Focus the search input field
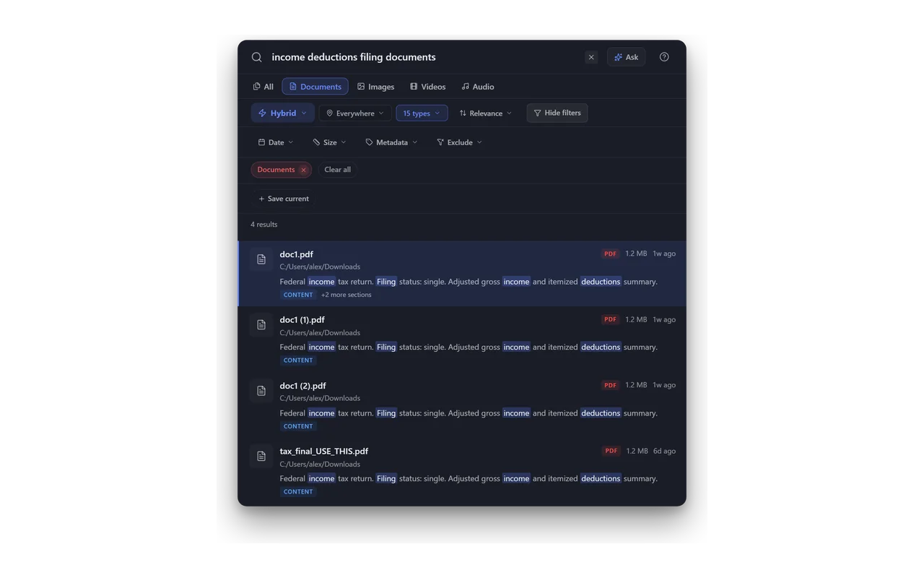This screenshot has height=578, width=924. pyautogui.click(x=424, y=57)
